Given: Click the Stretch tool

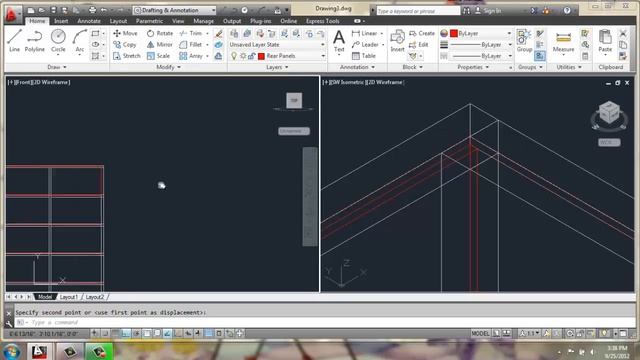Looking at the screenshot, I should pos(127,56).
